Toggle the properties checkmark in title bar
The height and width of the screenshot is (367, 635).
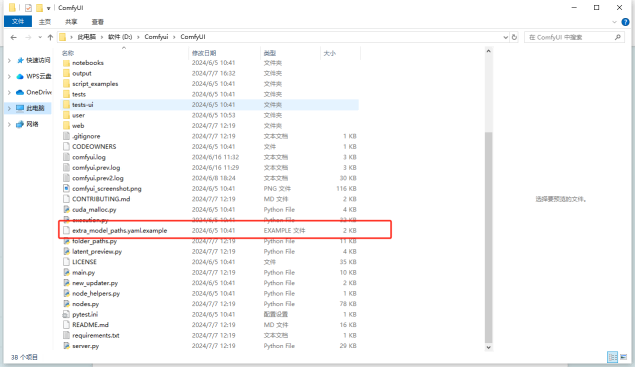tap(28, 8)
